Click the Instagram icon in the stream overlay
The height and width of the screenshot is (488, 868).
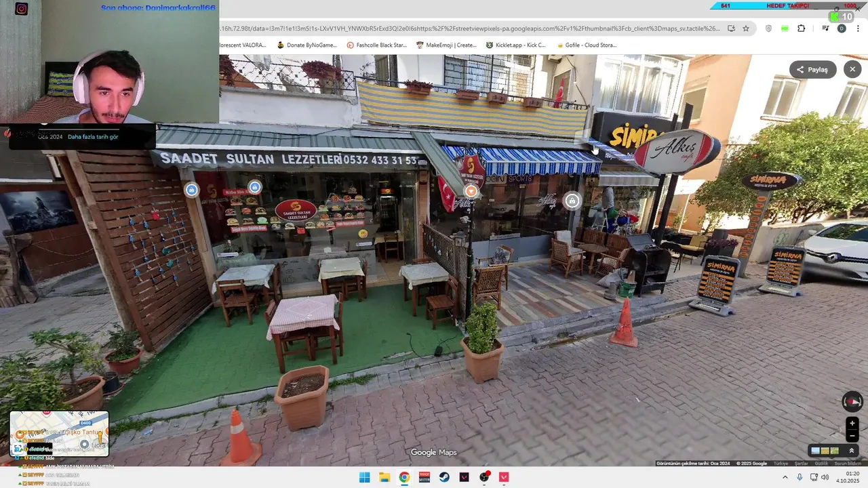[22, 9]
